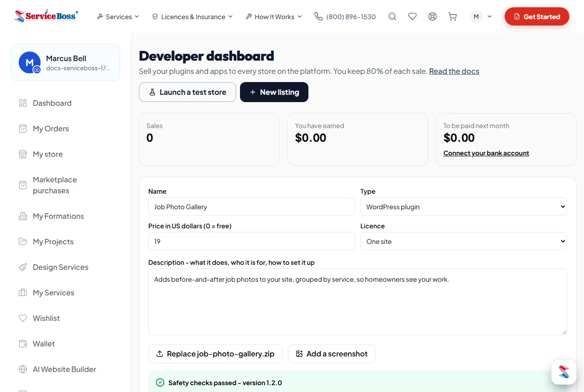This screenshot has width=584, height=392.
Task: Open the search icon in header
Action: [x=392, y=16]
